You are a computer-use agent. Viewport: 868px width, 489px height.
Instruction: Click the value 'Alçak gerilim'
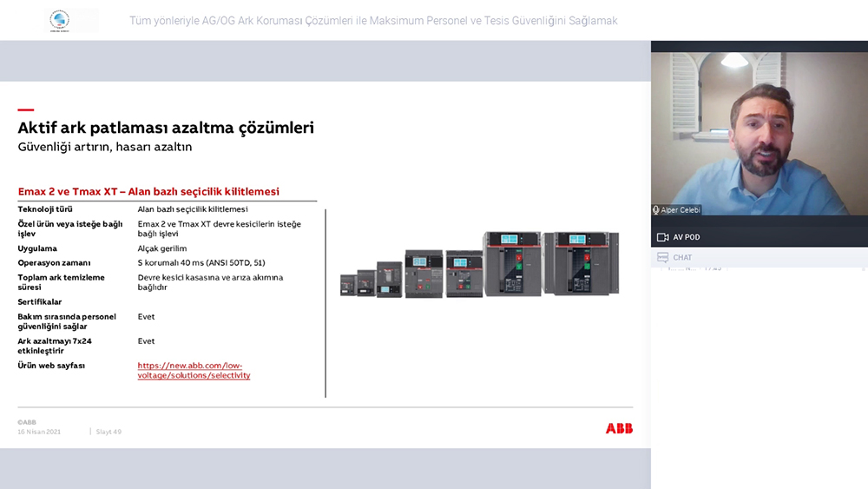[162, 248]
